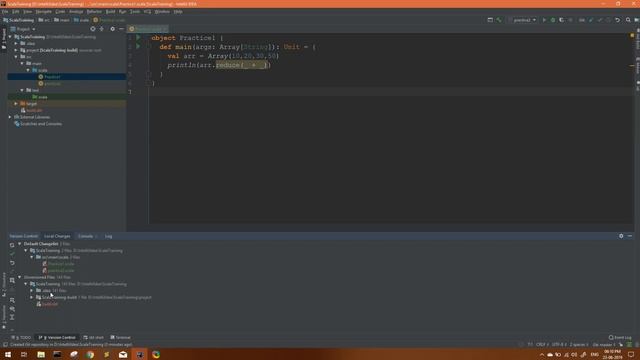Screen dimensions: 640x360
Task: Open the sbt shell tool window button
Action: pos(93,338)
